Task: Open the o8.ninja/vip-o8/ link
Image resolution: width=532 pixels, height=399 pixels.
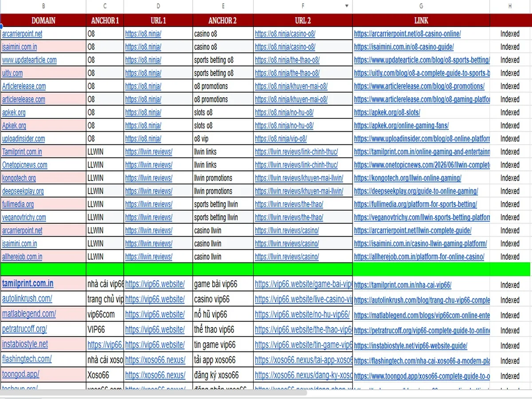Action: pyautogui.click(x=281, y=139)
